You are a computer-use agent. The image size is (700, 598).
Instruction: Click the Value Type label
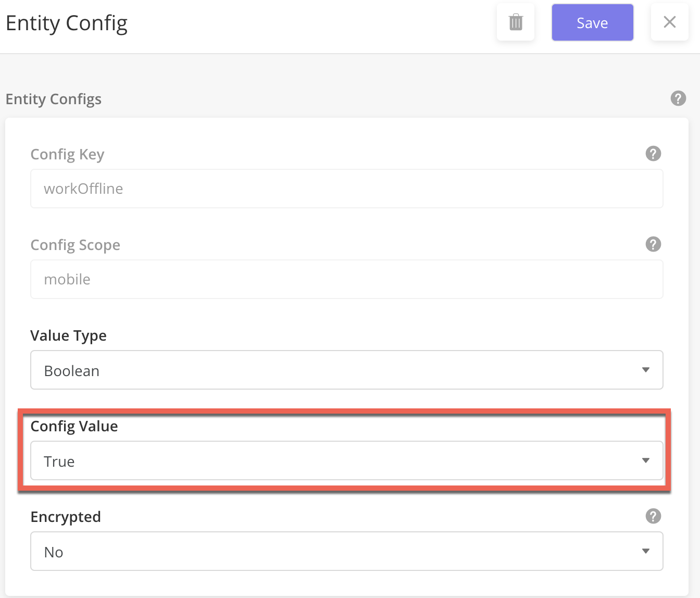click(69, 335)
